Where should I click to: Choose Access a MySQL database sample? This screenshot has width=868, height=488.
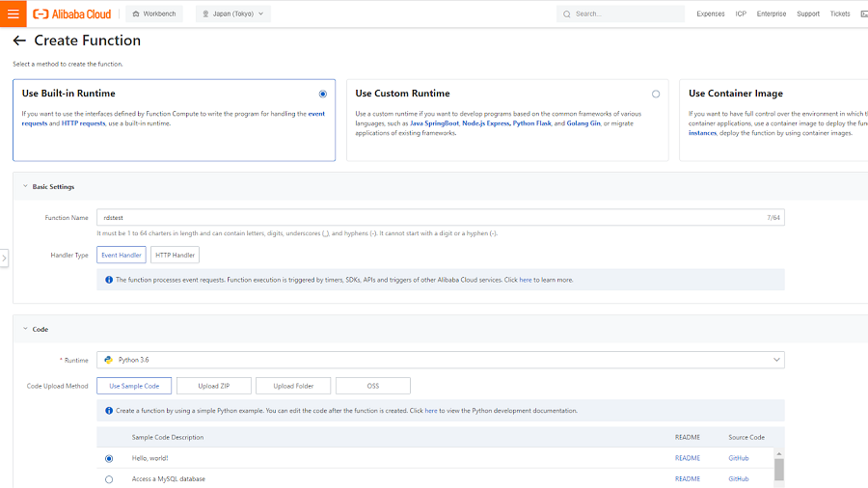109,479
